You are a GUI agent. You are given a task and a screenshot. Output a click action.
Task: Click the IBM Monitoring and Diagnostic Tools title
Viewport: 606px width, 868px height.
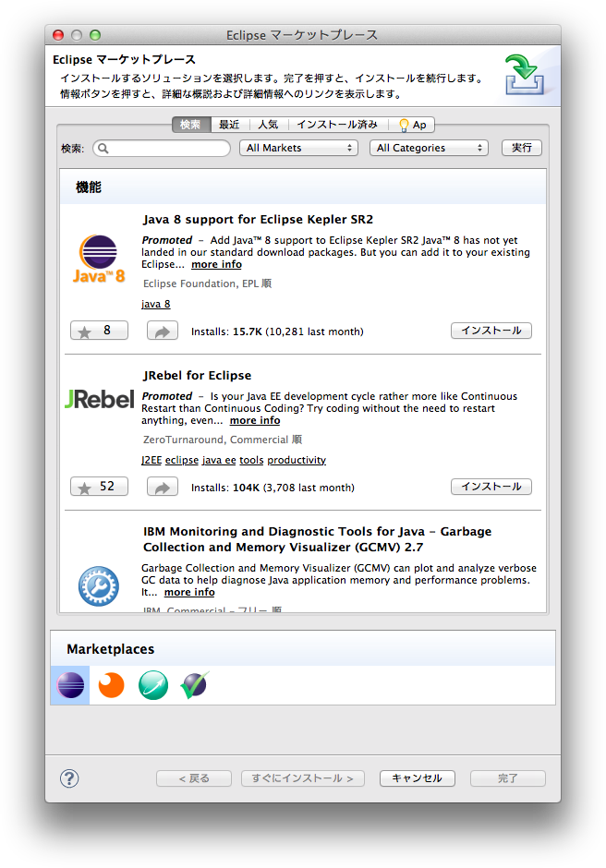(x=318, y=539)
